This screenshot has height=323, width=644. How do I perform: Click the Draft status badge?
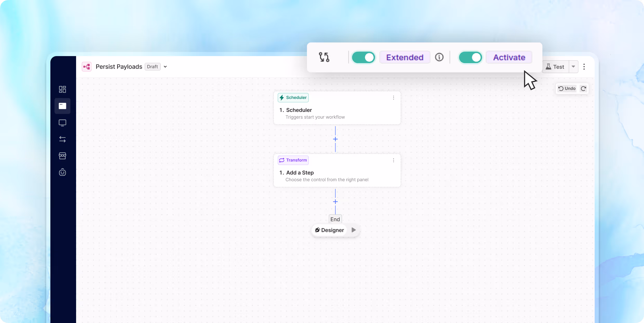[152, 67]
